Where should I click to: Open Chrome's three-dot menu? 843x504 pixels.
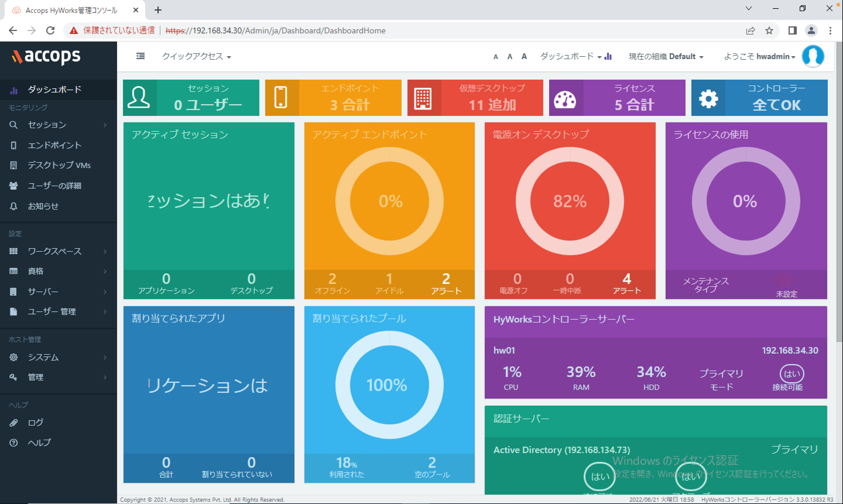[830, 30]
